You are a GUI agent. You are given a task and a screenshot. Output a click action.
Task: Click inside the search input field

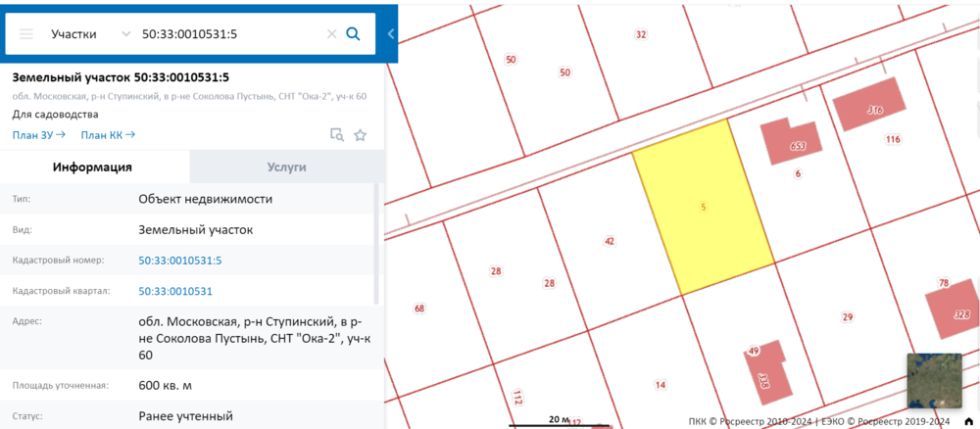[x=230, y=34]
